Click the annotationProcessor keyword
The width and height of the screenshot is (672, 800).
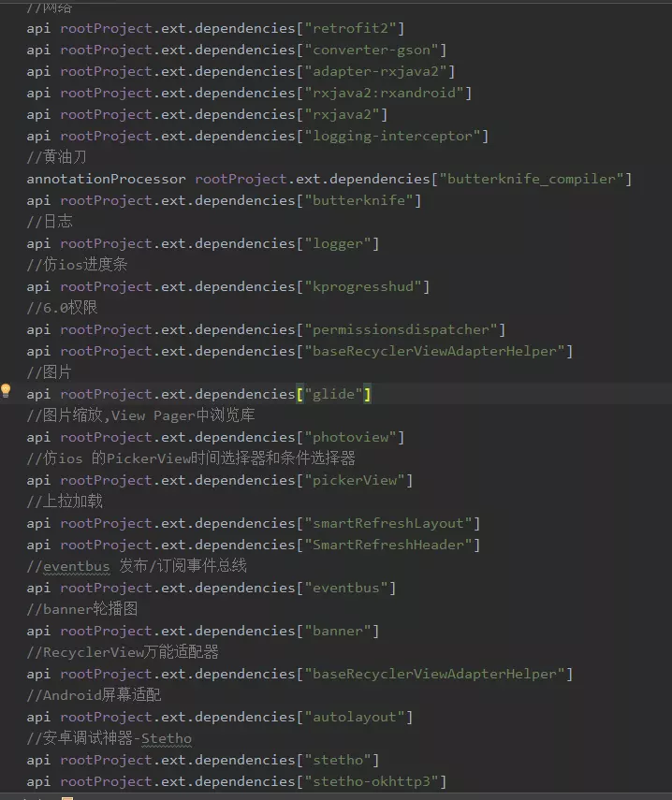point(106,179)
